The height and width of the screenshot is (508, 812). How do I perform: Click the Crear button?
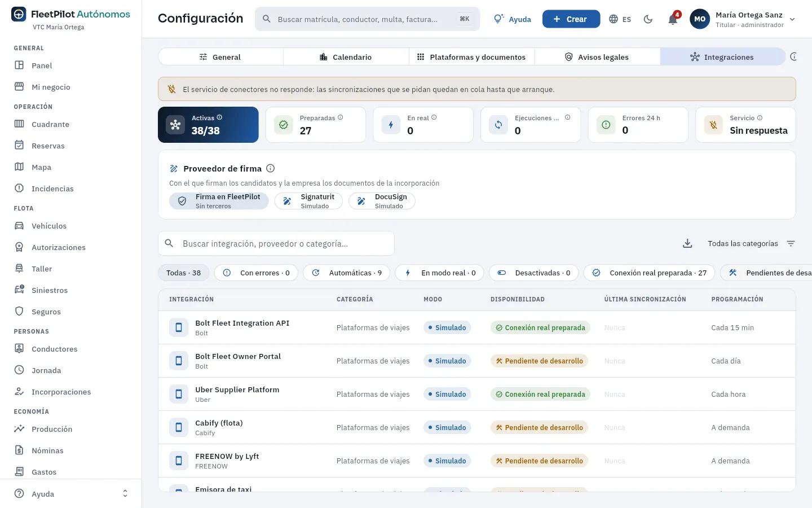571,19
